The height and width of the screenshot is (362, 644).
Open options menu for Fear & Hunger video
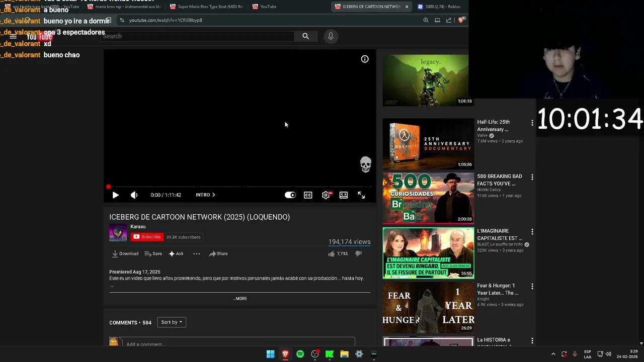[532, 286]
